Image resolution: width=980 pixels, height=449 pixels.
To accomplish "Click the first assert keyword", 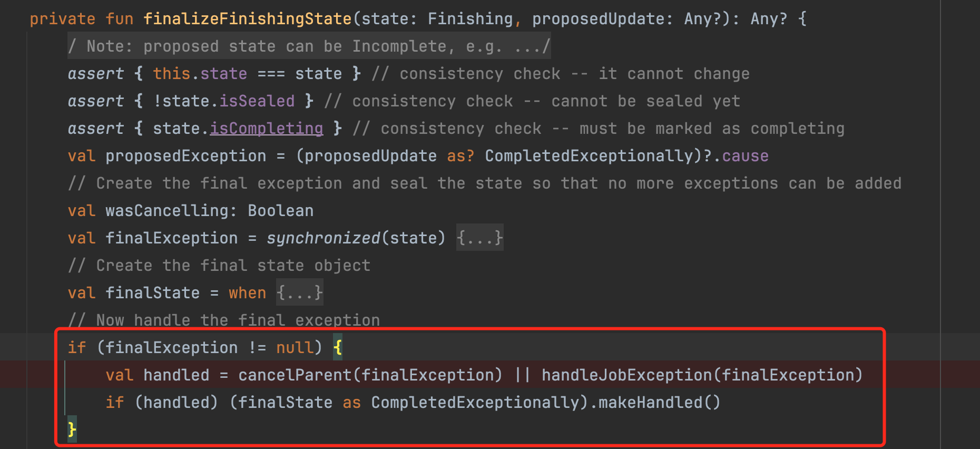I will [x=95, y=74].
